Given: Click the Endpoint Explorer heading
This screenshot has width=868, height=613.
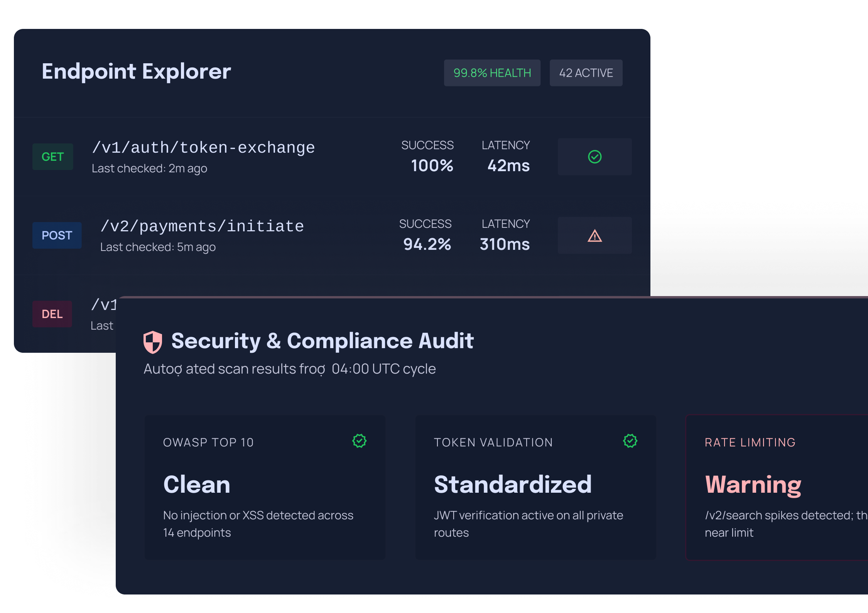Looking at the screenshot, I should tap(136, 72).
